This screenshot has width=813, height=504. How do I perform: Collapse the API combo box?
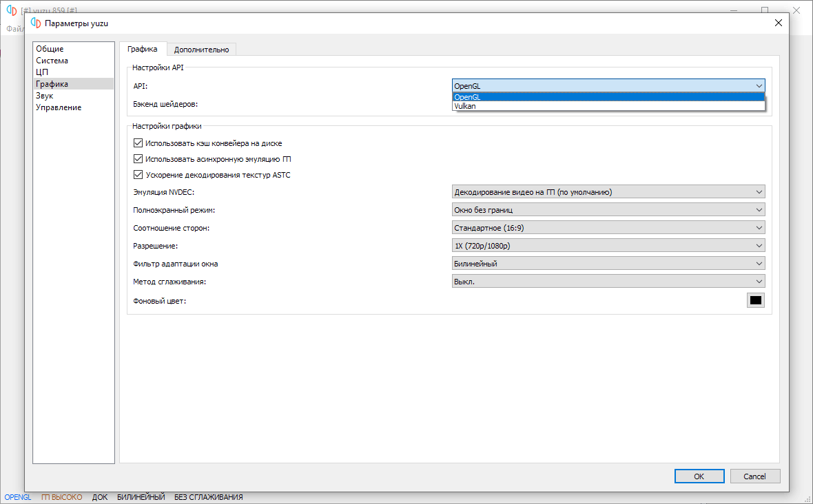point(608,86)
